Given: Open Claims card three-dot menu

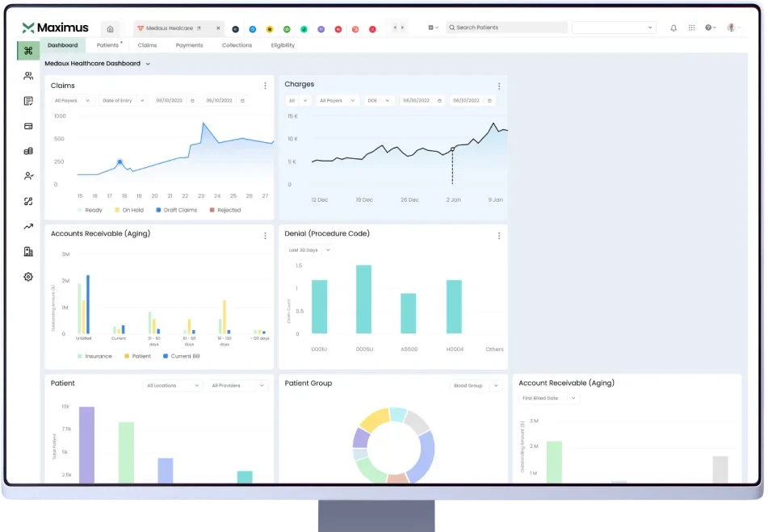Looking at the screenshot, I should 265,86.
